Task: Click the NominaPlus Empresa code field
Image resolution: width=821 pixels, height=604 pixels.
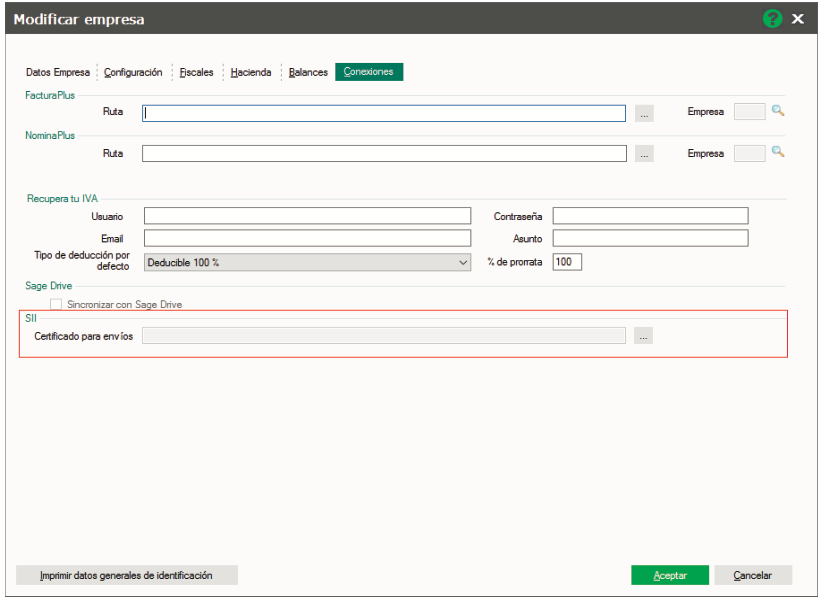Action: coord(749,153)
